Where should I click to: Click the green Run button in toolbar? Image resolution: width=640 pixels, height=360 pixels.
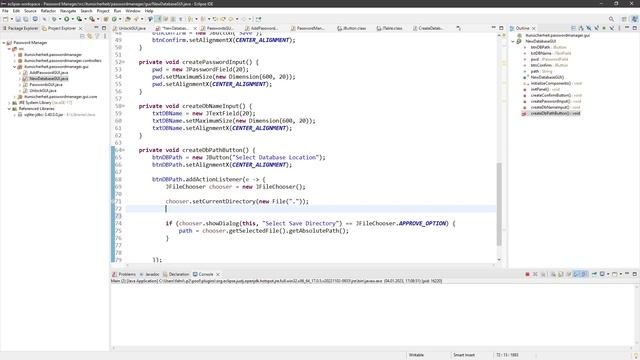67,19
